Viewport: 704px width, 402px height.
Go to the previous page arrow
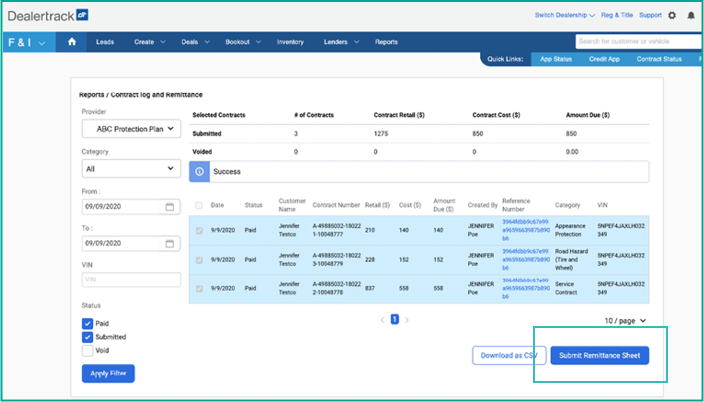[383, 320]
